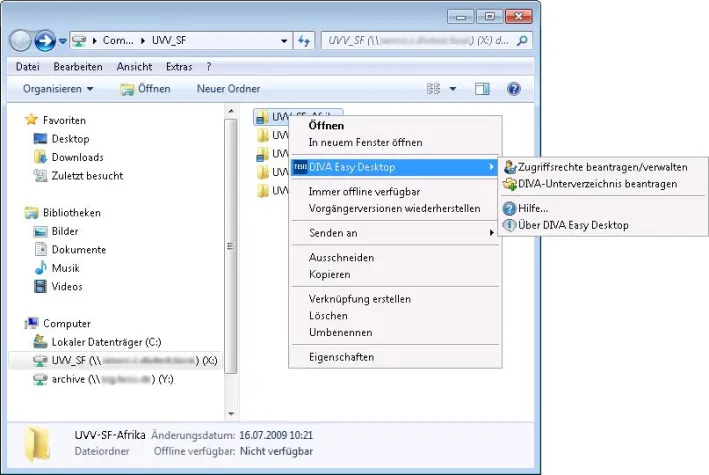Select Kopieren in the context menu
Image resolution: width=709 pixels, height=475 pixels.
(x=329, y=274)
